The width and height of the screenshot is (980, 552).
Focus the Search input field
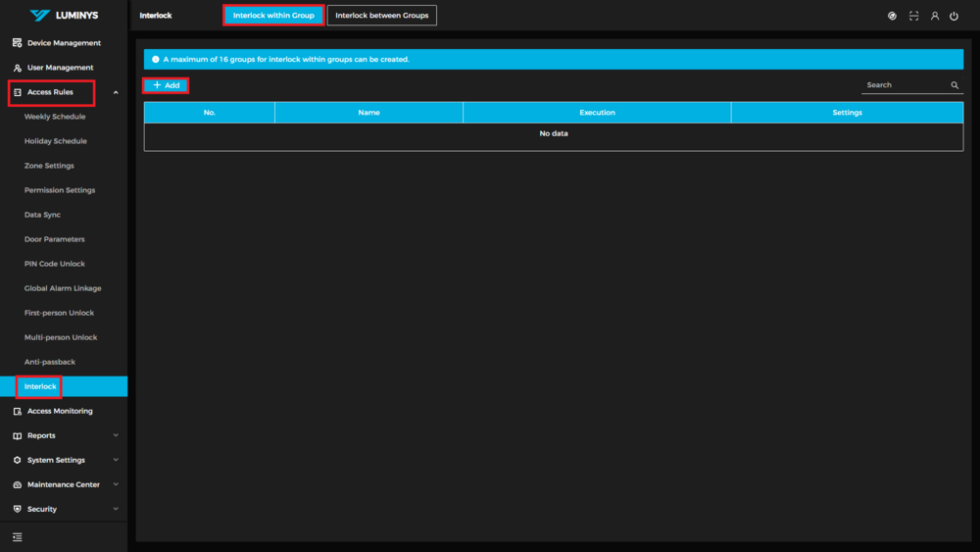[905, 85]
